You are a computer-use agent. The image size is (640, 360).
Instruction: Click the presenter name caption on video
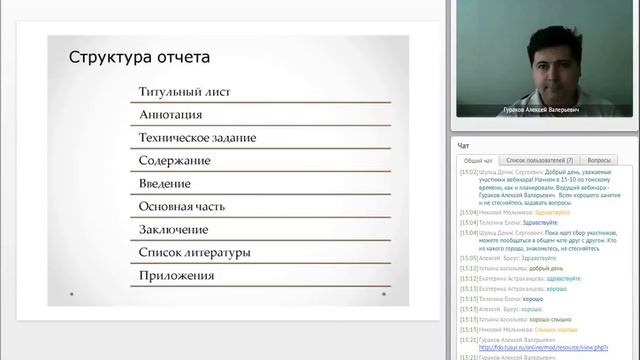click(541, 110)
